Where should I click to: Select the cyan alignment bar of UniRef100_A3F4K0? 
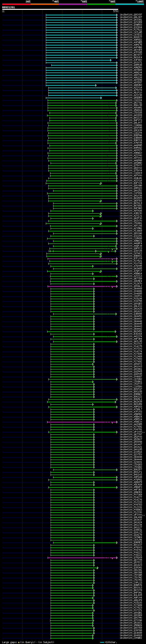79,60
